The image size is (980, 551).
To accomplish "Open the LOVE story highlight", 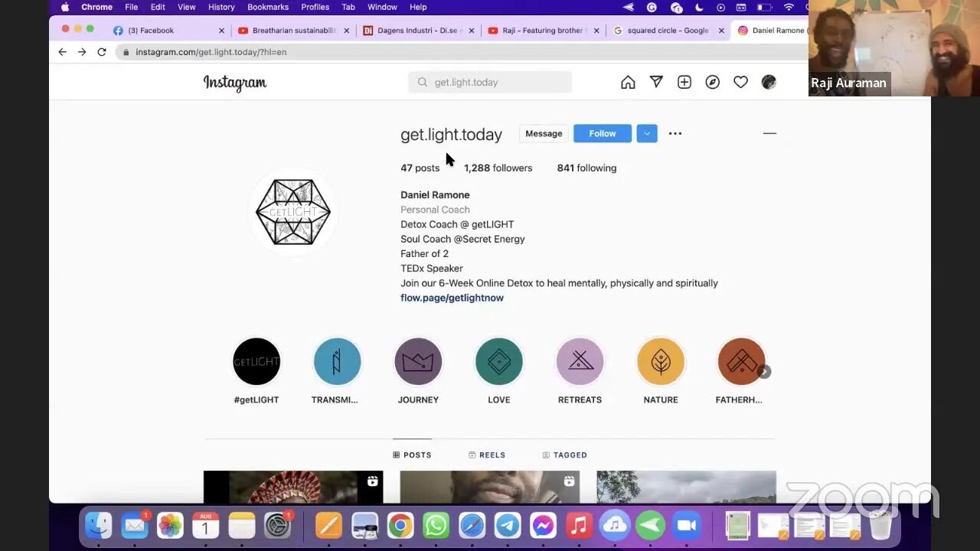I will point(499,361).
